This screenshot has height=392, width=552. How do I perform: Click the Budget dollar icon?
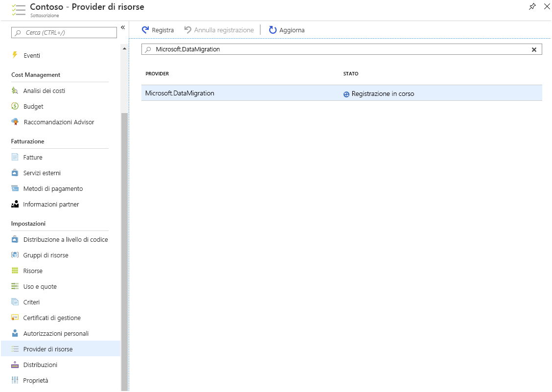click(x=15, y=106)
